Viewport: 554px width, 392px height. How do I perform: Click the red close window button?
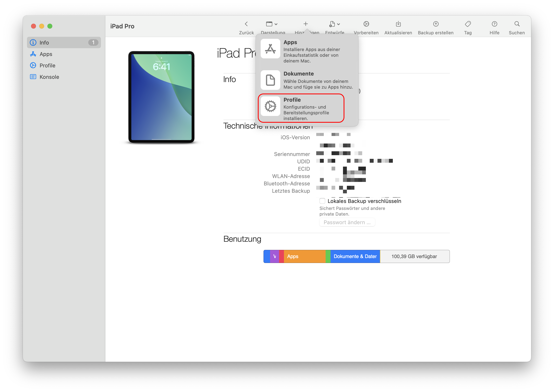click(34, 26)
